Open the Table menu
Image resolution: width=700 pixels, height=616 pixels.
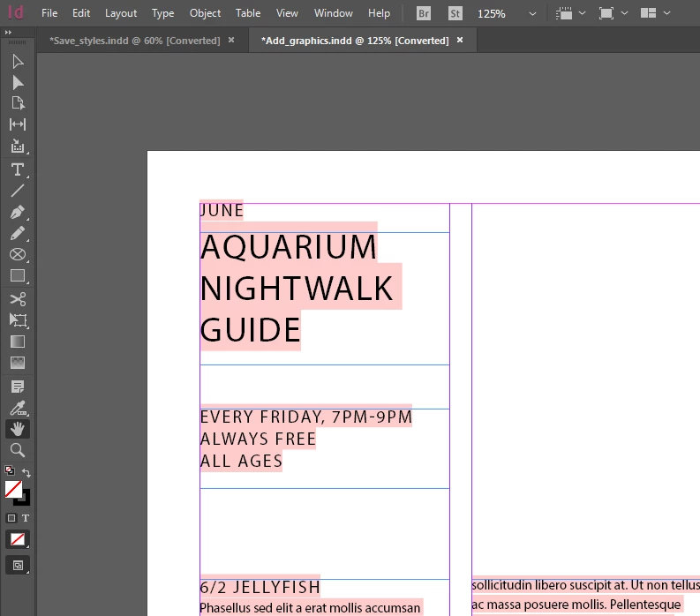(248, 13)
